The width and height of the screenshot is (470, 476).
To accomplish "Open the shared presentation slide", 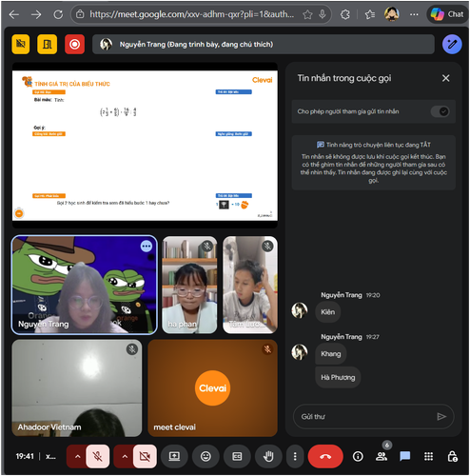I will point(145,146).
